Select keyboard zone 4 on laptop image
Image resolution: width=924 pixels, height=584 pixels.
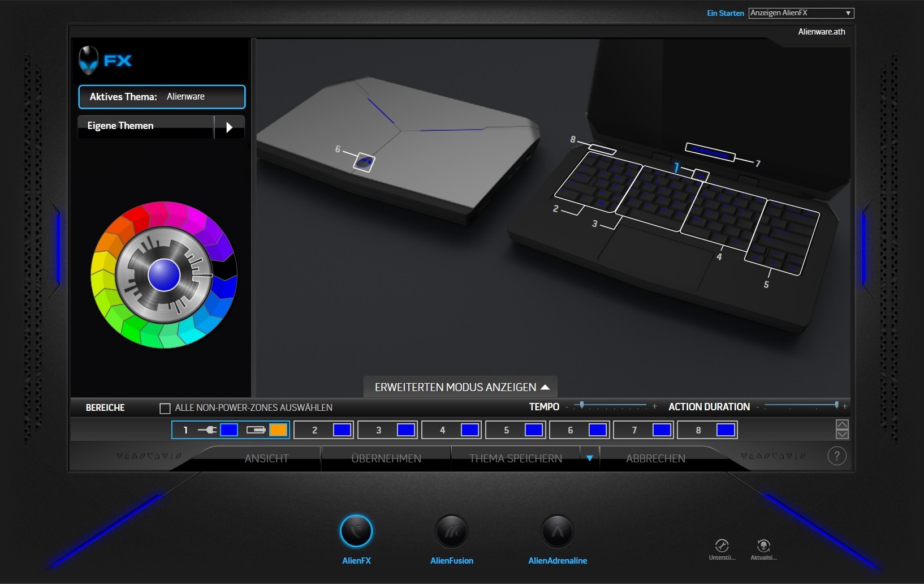pos(723,216)
